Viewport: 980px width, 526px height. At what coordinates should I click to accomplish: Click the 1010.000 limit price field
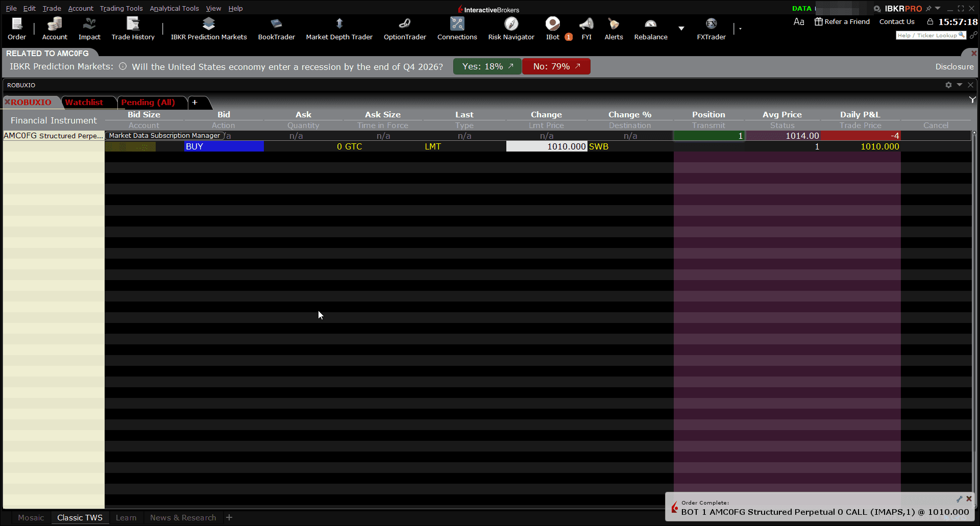tap(547, 146)
